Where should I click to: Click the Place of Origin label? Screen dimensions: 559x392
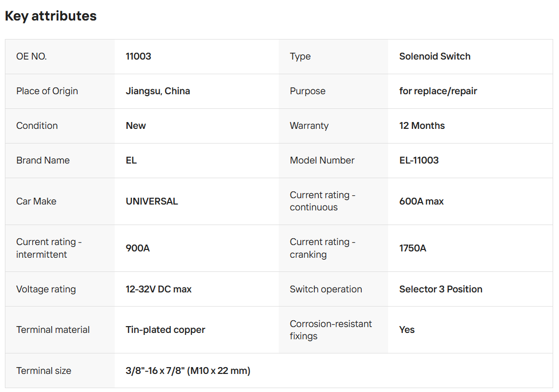click(x=47, y=91)
